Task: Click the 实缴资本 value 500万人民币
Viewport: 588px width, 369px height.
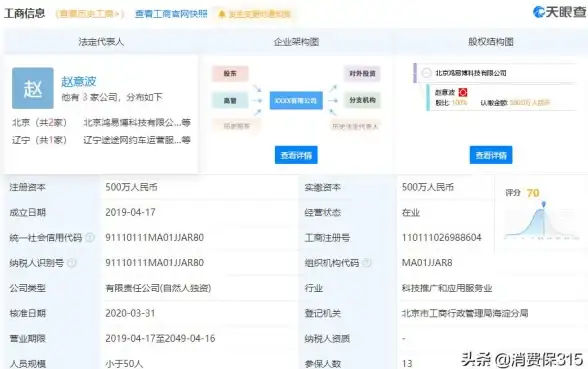Action: (x=428, y=187)
